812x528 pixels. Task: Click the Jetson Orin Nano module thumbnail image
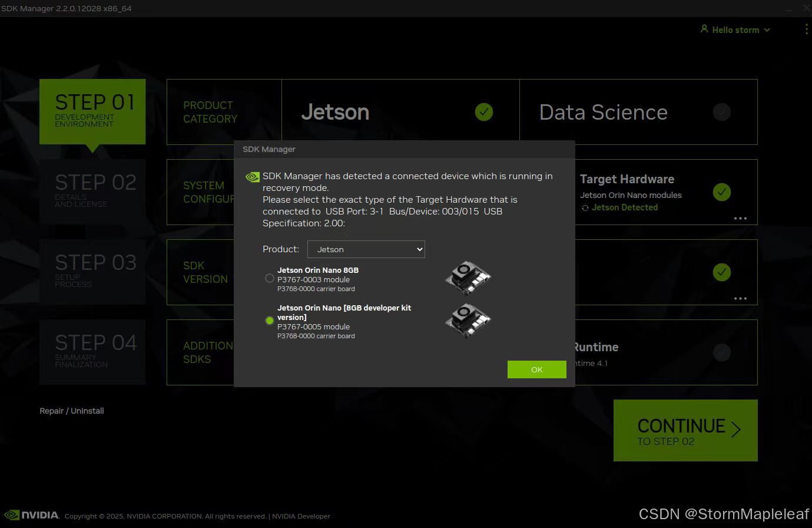pos(468,278)
